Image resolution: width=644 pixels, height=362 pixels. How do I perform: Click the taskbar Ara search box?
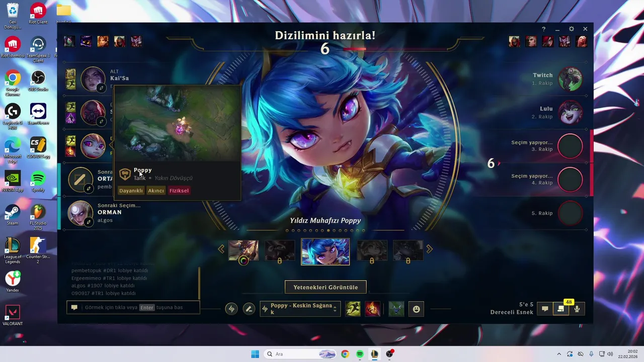tap(301, 354)
